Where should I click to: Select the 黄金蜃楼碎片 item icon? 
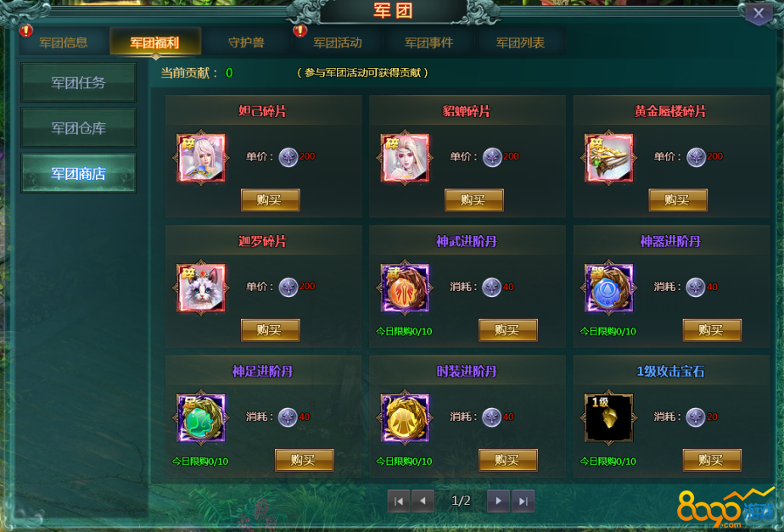click(609, 158)
